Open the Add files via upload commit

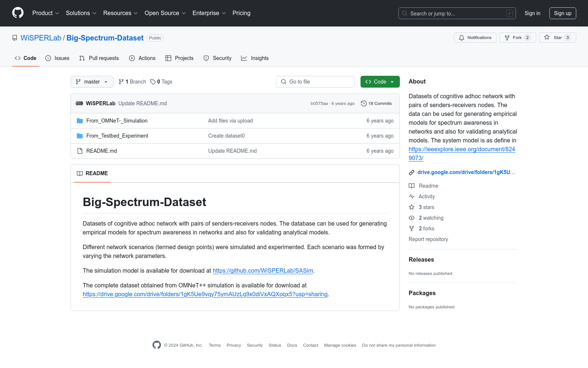pyautogui.click(x=230, y=121)
